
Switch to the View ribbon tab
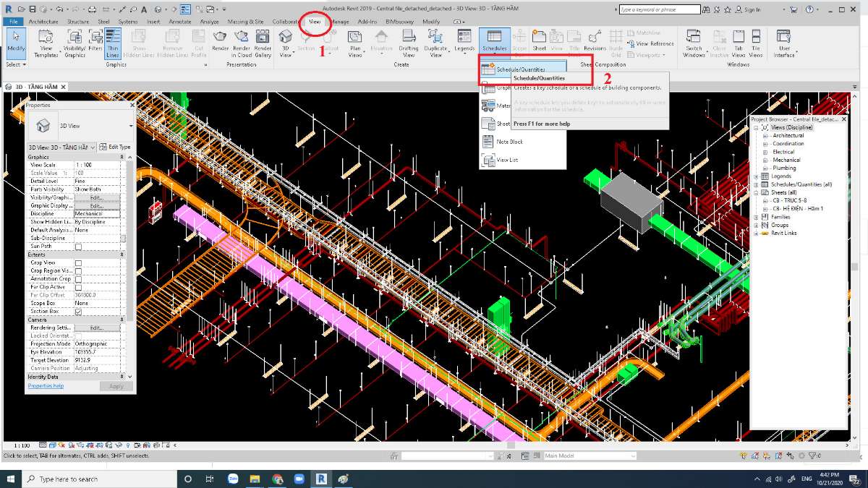point(315,22)
